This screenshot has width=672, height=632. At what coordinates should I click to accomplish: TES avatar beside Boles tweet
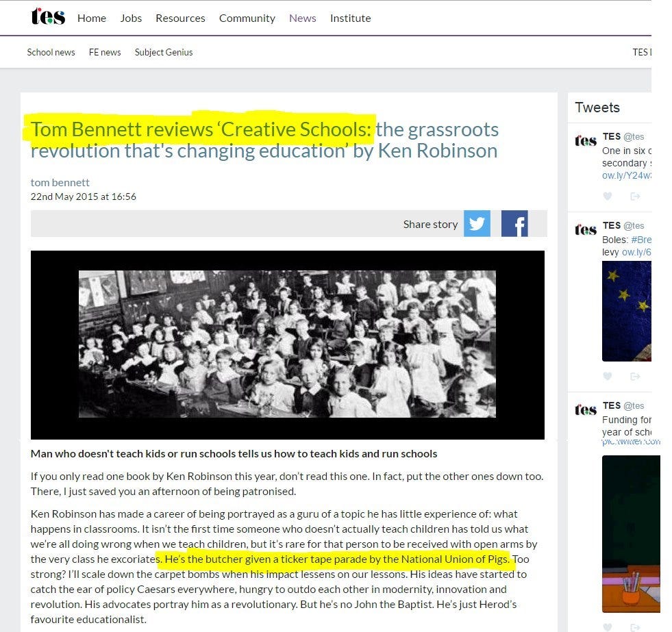pos(586,229)
